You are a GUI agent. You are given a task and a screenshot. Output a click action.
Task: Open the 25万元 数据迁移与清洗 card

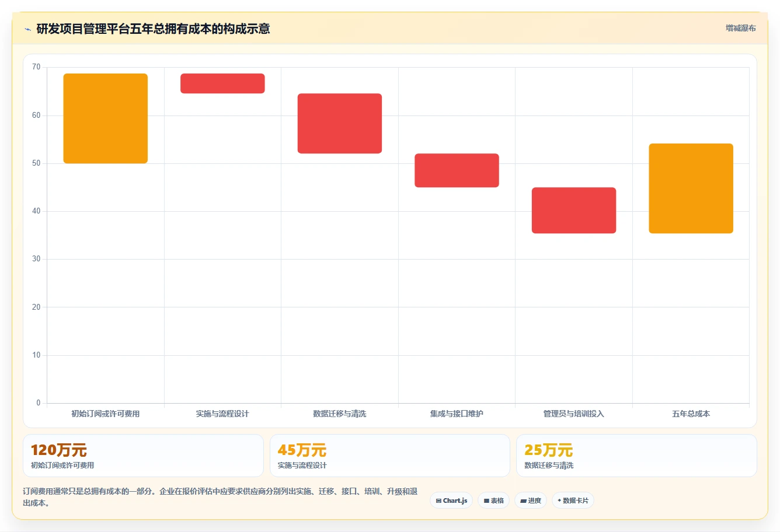click(636, 456)
